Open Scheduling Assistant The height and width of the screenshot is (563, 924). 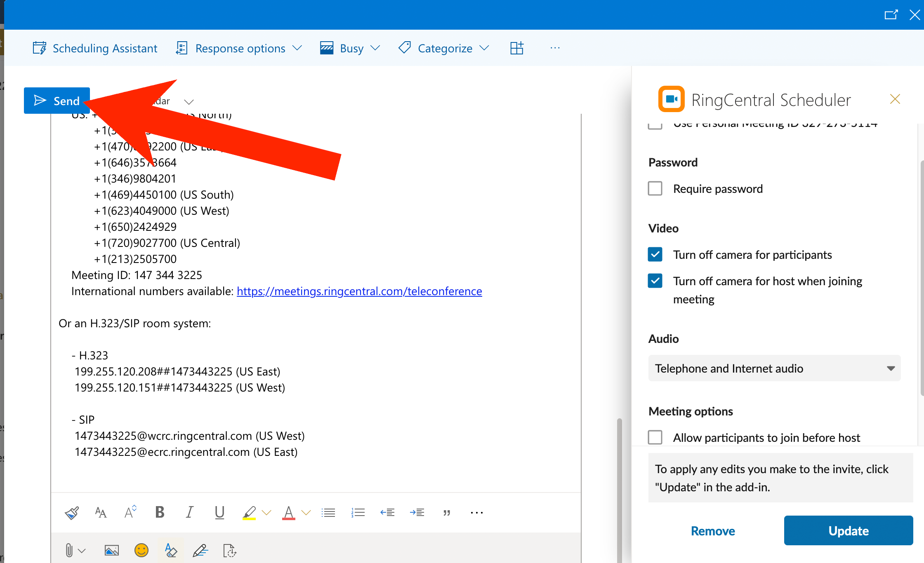(x=95, y=48)
